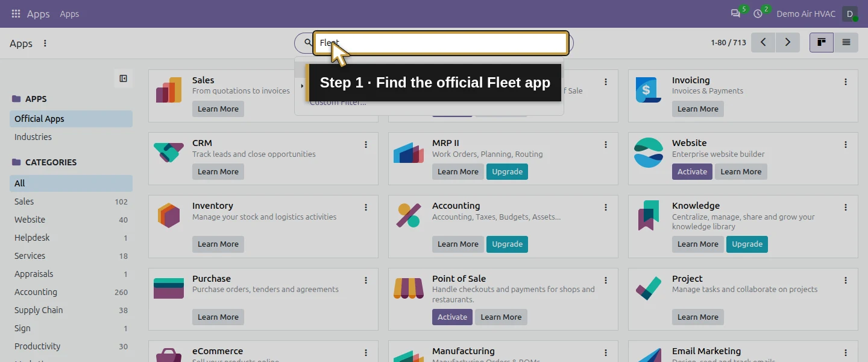This screenshot has height=362, width=868.
Task: Open the home apps grid menu
Action: point(16,13)
